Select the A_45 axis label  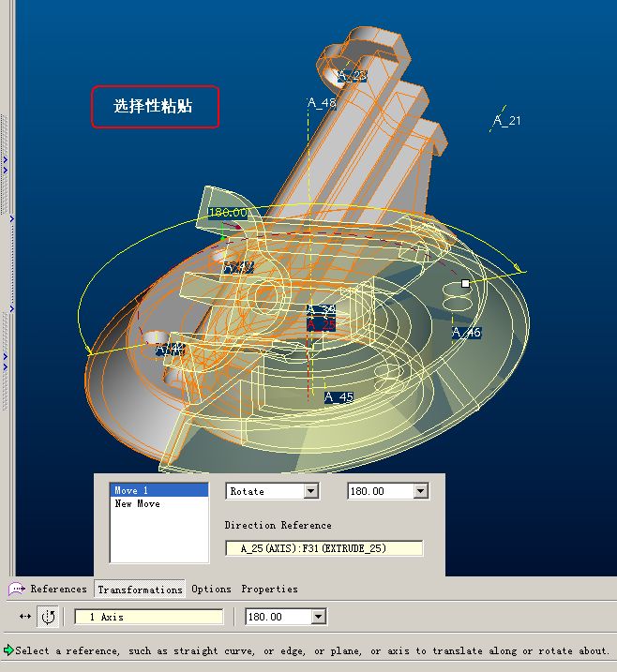coord(339,397)
